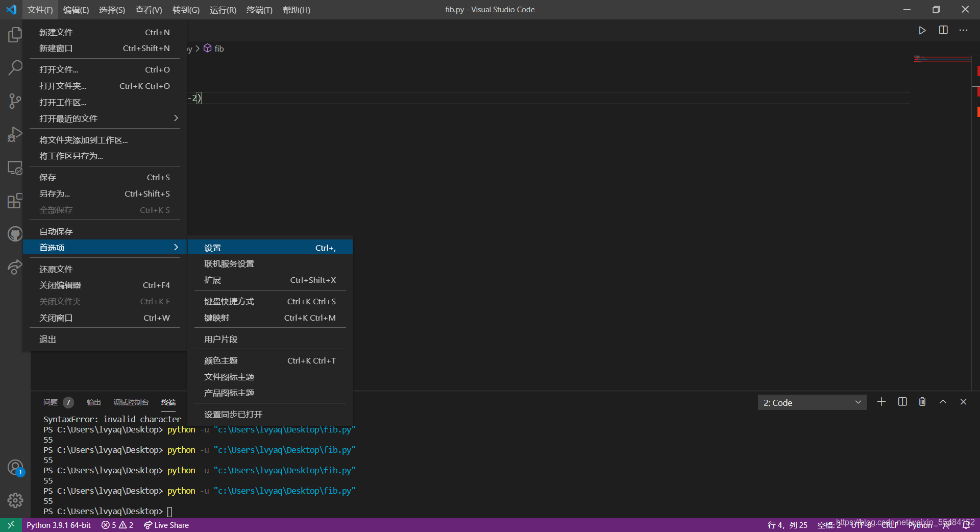This screenshot has width=980, height=532.
Task: Click the remote window indicator in status bar
Action: point(11,525)
